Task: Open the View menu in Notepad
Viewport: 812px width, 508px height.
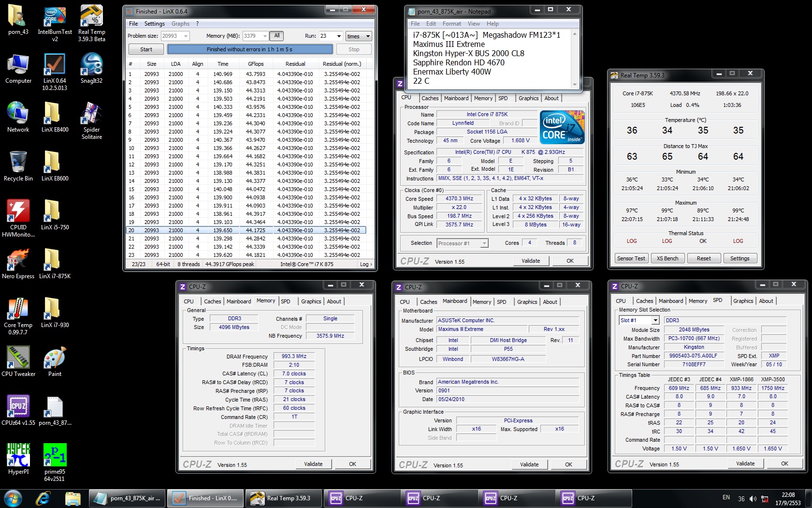Action: [474, 24]
